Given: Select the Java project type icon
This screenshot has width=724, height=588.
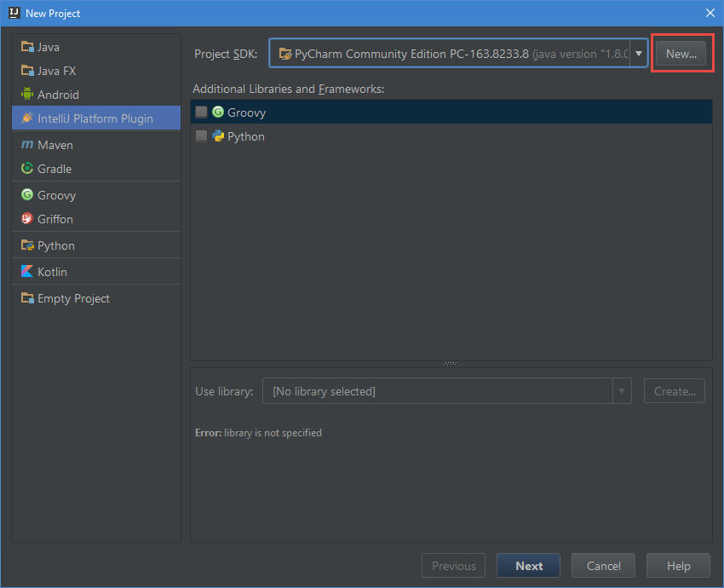Looking at the screenshot, I should tap(27, 47).
